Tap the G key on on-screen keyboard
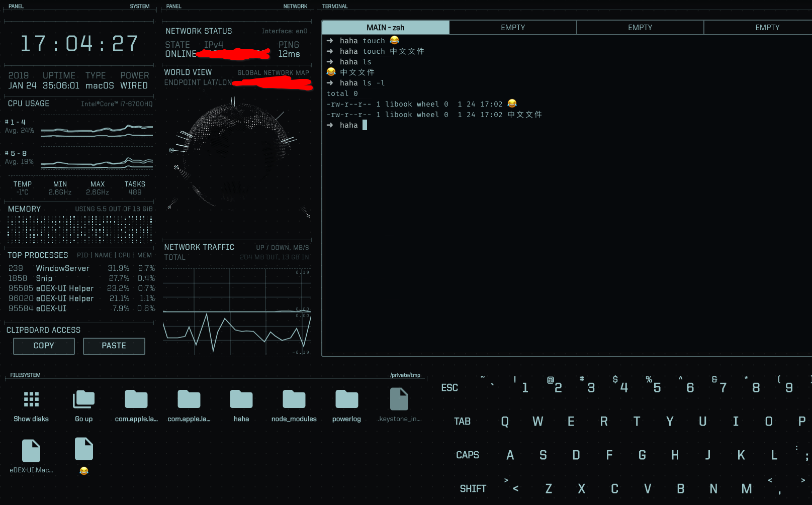Viewport: 812px width, 505px height. click(642, 455)
